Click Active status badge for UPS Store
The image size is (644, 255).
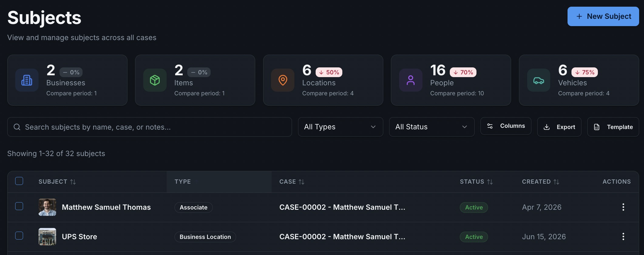coord(474,237)
